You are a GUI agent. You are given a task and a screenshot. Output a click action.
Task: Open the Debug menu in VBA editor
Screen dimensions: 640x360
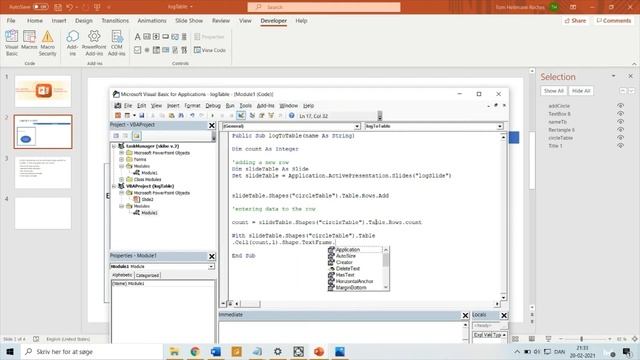(213, 106)
